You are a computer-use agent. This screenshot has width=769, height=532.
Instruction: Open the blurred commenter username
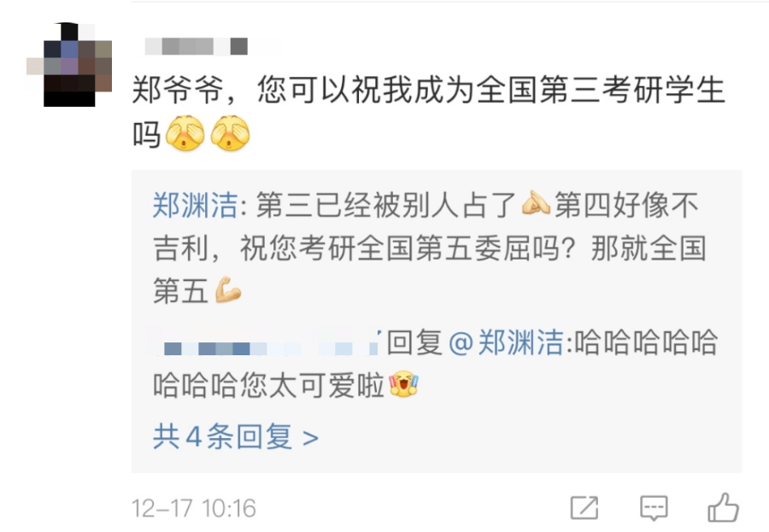[x=197, y=47]
